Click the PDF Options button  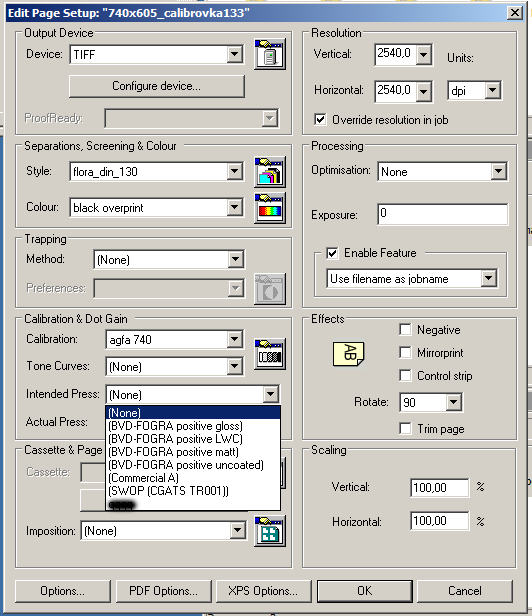point(163,591)
